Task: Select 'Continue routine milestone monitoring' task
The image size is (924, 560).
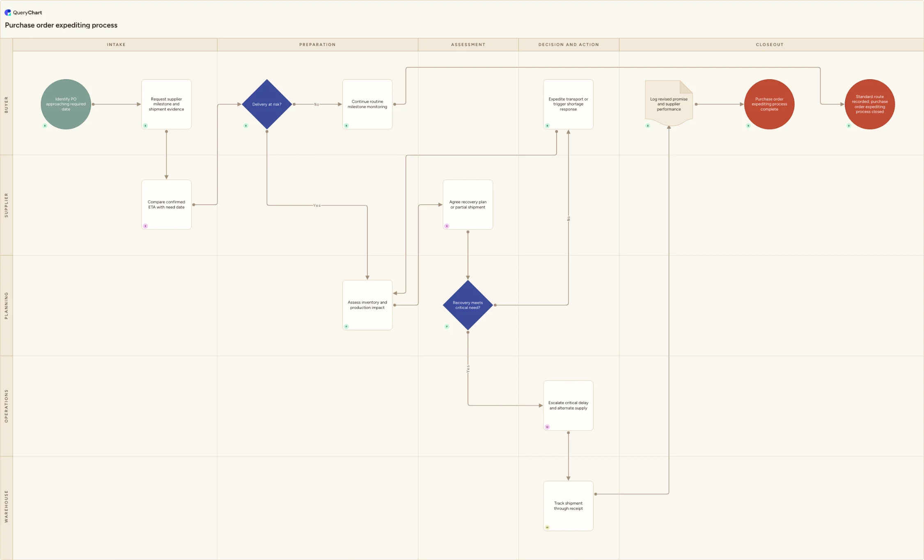Action: (x=367, y=104)
